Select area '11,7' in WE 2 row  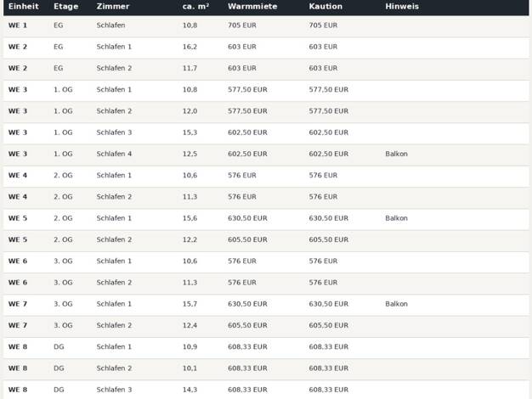click(x=190, y=68)
